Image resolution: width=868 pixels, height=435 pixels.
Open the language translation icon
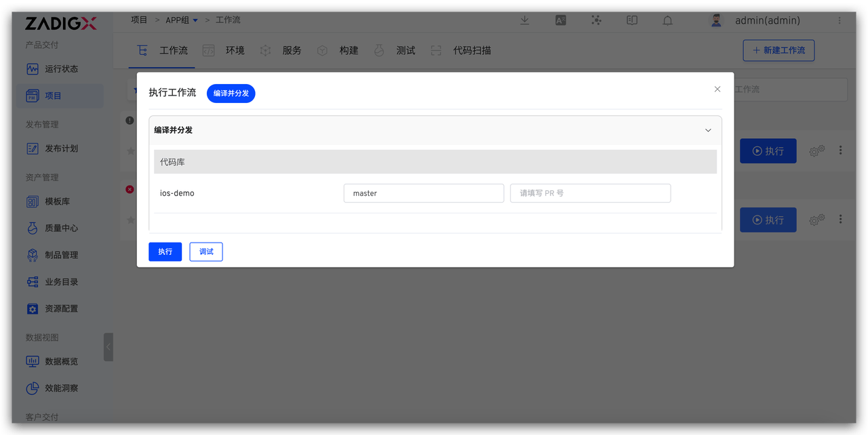click(560, 20)
